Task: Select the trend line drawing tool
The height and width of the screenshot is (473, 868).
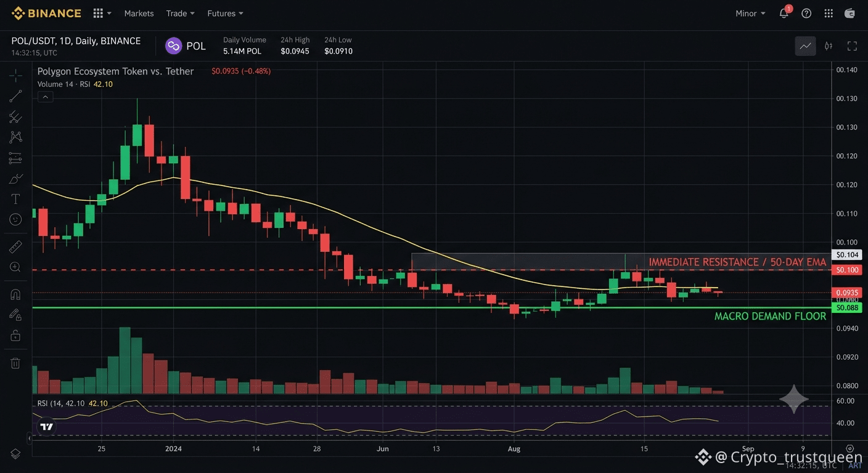Action: point(15,96)
